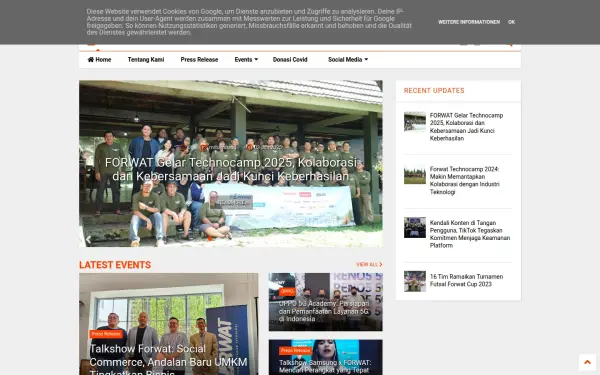600x375 pixels.
Task: Open Weitere Informationen about cookies
Action: (469, 22)
